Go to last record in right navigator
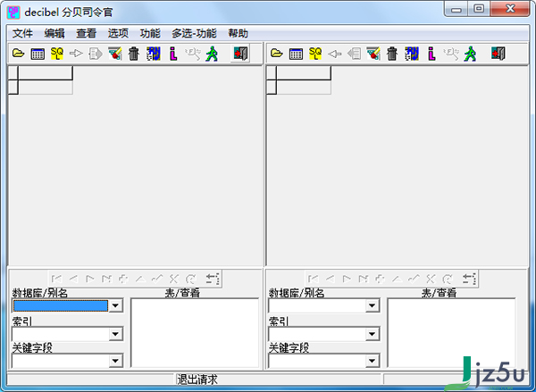 tap(363, 279)
